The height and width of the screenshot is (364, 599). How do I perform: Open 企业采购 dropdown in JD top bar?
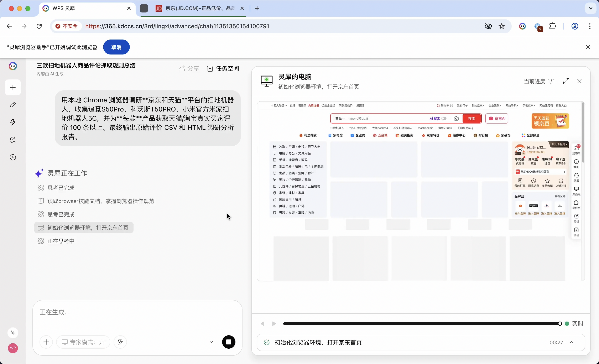[x=495, y=105]
